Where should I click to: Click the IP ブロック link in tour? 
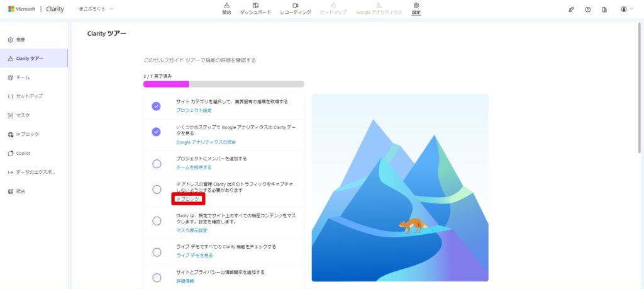click(x=187, y=199)
